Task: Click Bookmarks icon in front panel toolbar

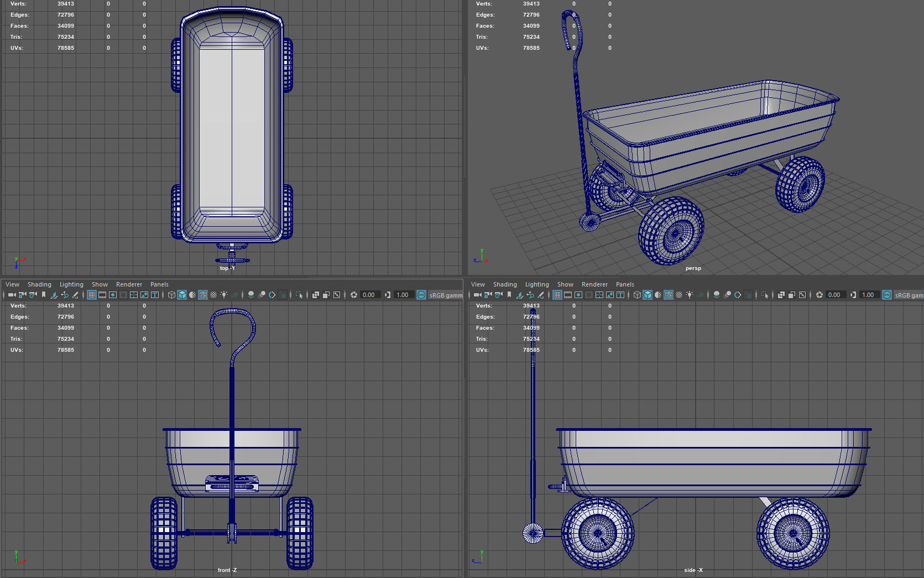Action: pos(44,295)
